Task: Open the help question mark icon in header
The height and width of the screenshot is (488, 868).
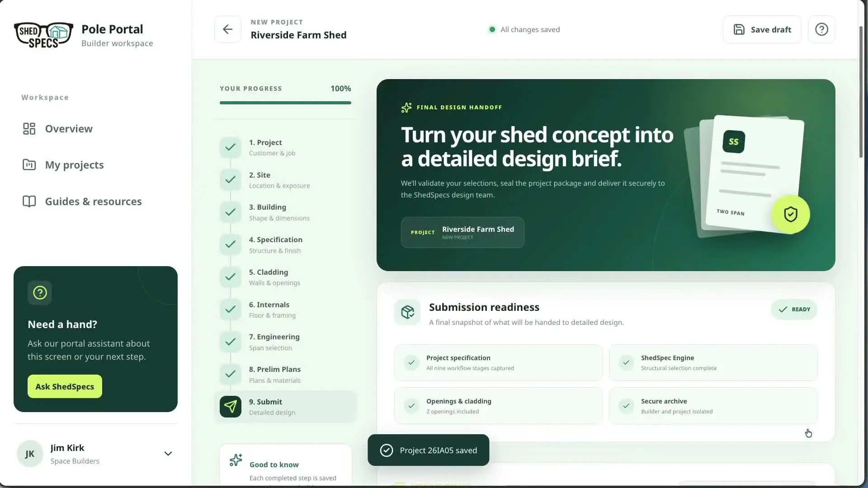Action: [x=821, y=29]
